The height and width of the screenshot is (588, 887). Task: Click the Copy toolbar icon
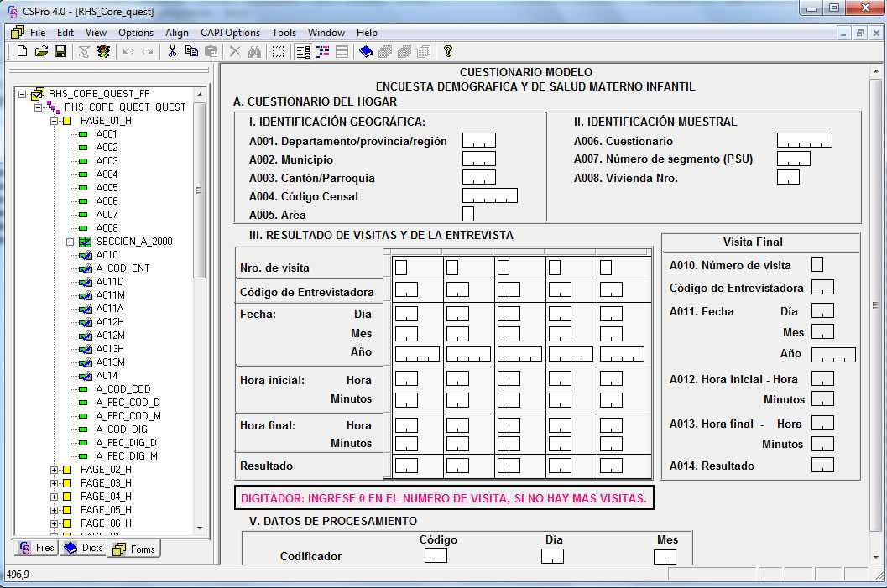pos(192,51)
